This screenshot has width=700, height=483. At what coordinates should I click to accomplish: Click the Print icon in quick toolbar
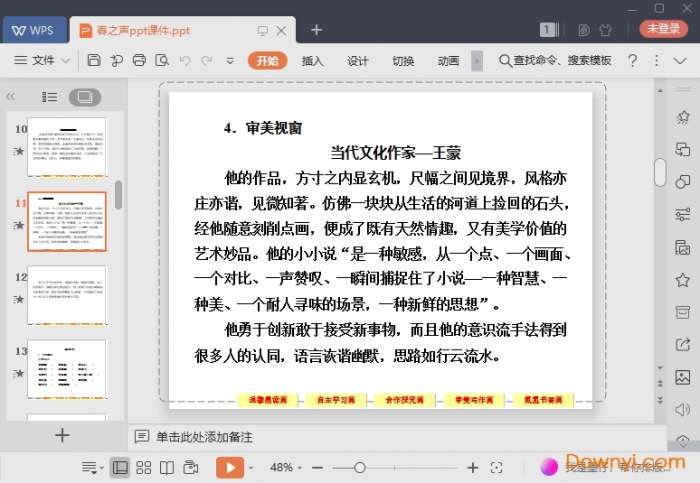point(139,60)
